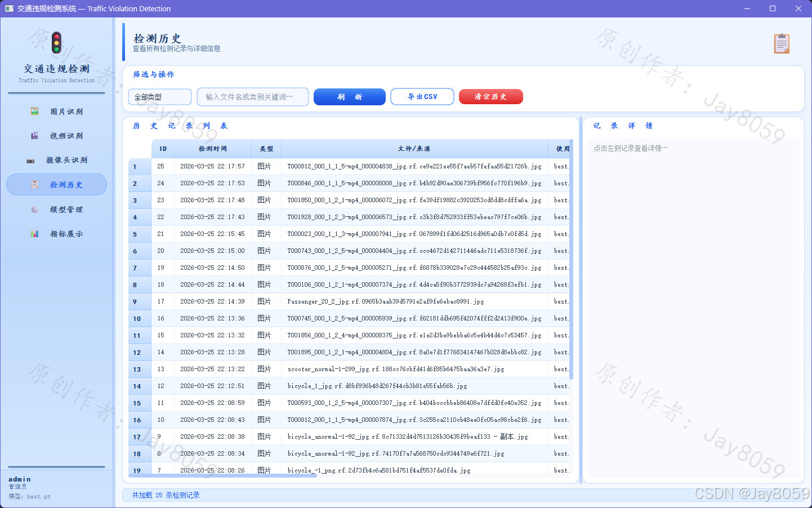The image size is (812, 508).
Task: Click timestamp 2026-03-25 22:15:45
Action: [212, 234]
